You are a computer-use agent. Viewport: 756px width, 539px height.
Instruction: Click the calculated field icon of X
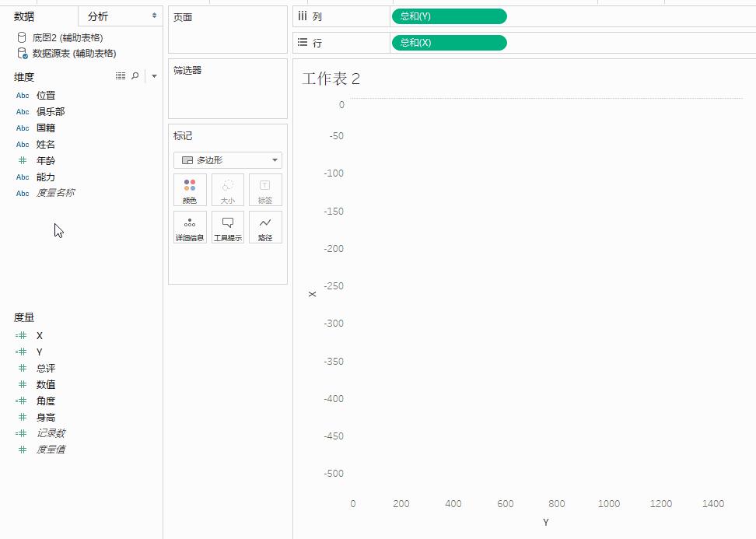click(x=21, y=335)
